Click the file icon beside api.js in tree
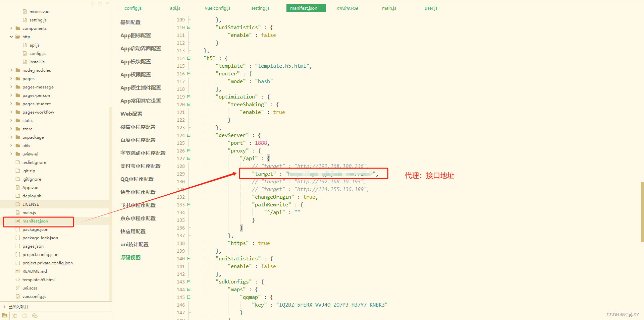Viewport: 644px width, 320px height. coord(25,45)
